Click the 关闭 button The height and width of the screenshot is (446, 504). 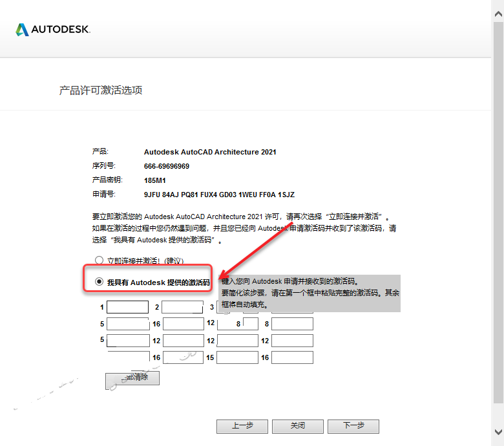coord(298,426)
